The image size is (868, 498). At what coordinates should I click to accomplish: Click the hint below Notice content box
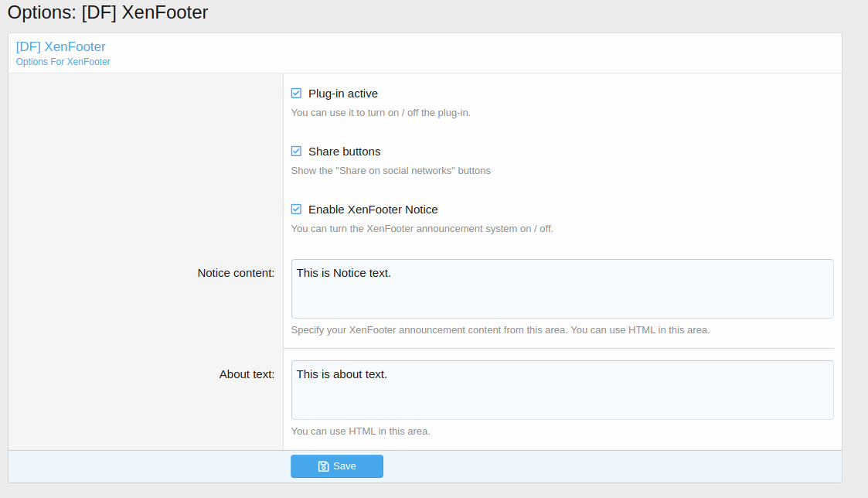499,330
